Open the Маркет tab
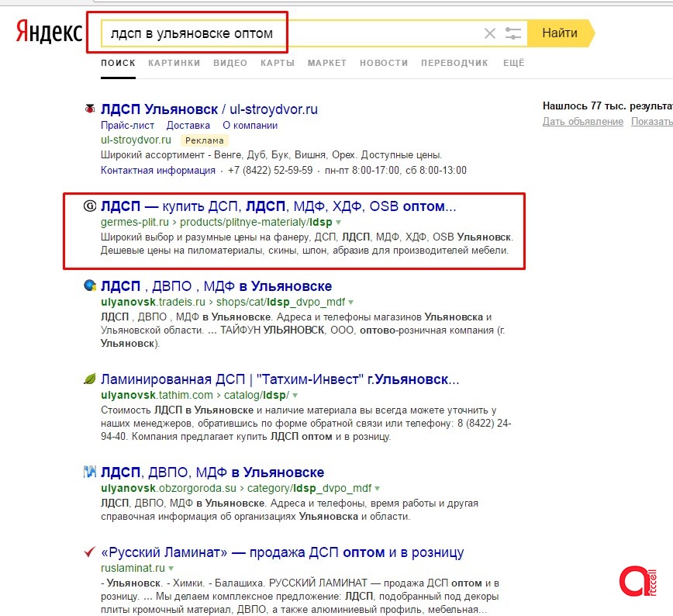 (x=327, y=63)
